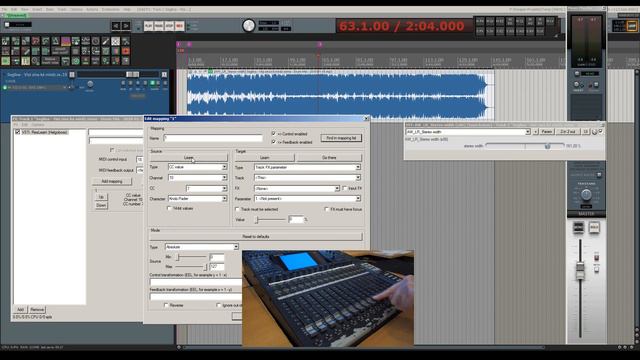Click the first icon in top toolbar row
This screenshot has height=360, width=640.
(x=5, y=41)
